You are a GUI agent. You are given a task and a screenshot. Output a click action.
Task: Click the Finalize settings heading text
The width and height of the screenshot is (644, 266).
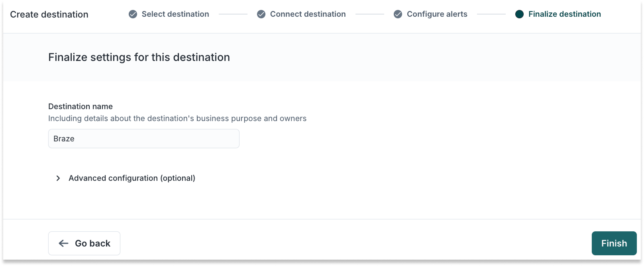[x=139, y=57]
